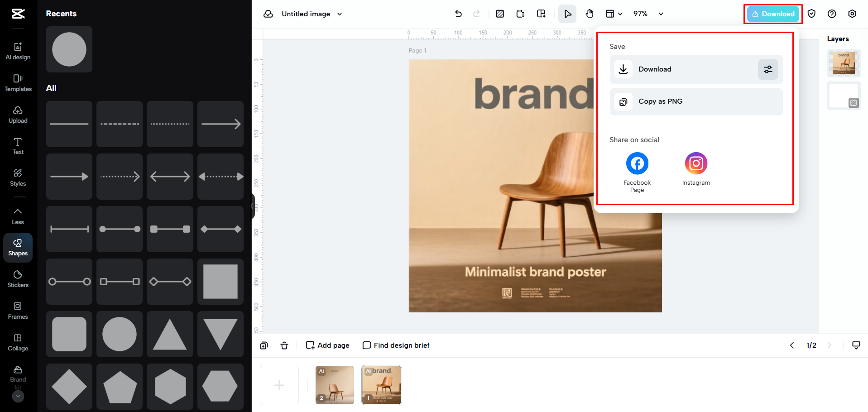Insert the line with filled diamond endpoints
This screenshot has width=868, height=412.
click(221, 229)
